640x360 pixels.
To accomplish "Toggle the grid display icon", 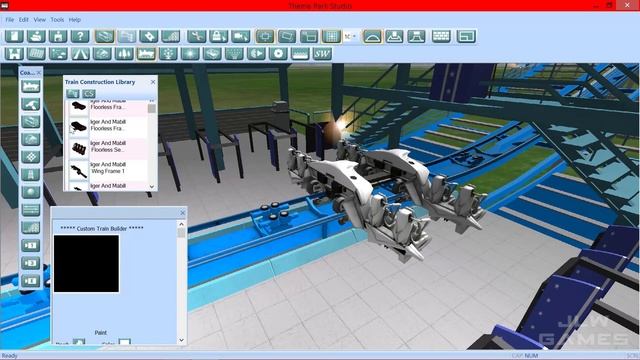I will point(331,36).
